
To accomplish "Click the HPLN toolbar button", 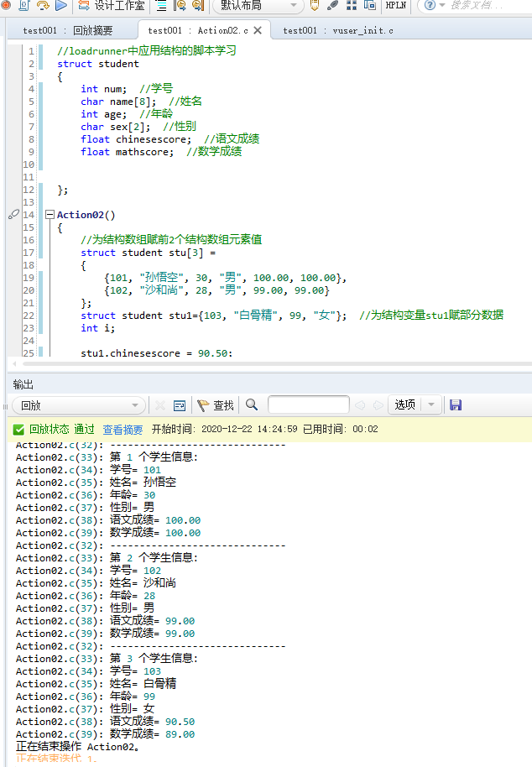I will tap(395, 5).
